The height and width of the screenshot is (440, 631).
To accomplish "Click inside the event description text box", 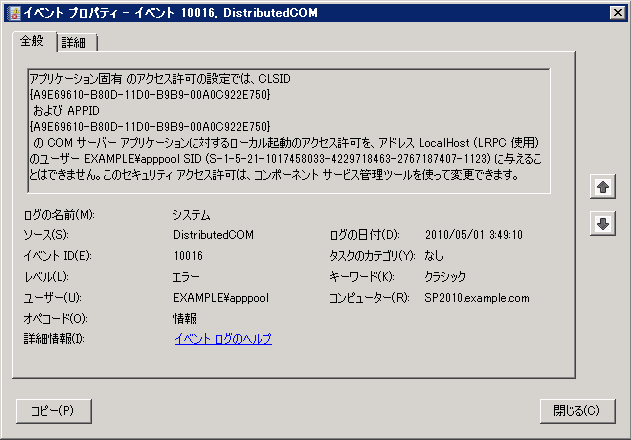I will pyautogui.click(x=289, y=131).
